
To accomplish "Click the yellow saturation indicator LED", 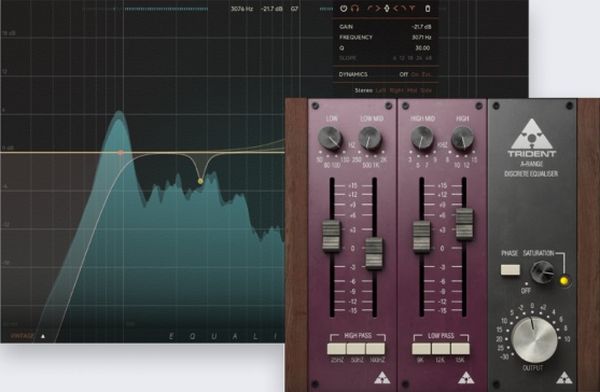I will [x=564, y=281].
